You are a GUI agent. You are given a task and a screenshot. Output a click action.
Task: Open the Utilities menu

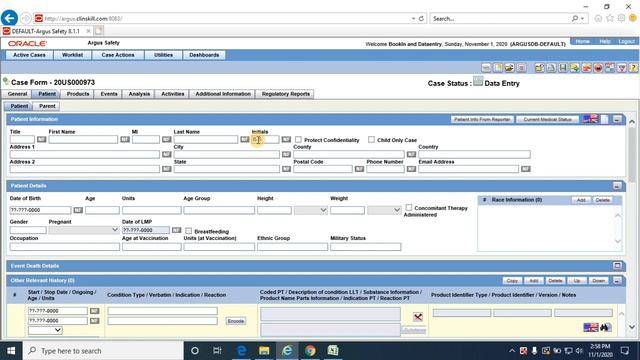point(163,55)
